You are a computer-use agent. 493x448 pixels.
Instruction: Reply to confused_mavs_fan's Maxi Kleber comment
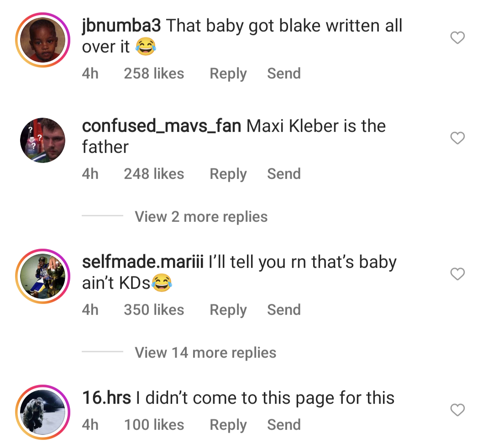click(x=228, y=174)
